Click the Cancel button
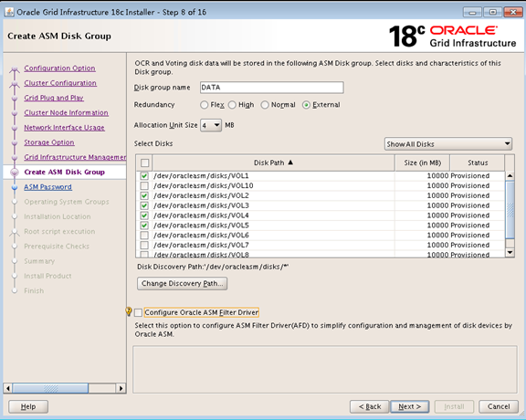 click(x=499, y=406)
